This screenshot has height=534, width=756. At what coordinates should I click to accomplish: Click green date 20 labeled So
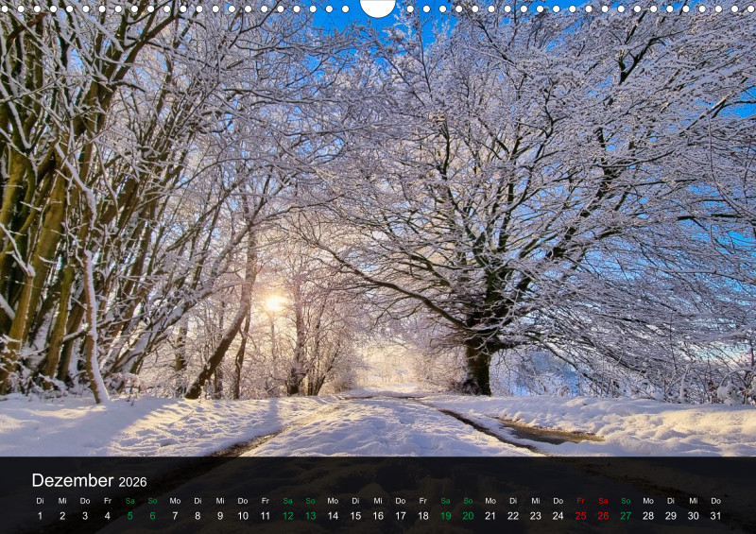(468, 516)
